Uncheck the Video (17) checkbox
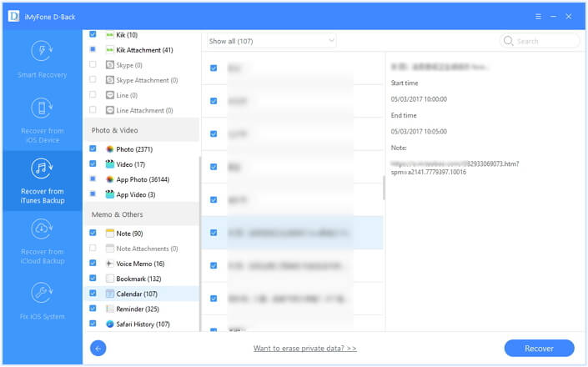The width and height of the screenshot is (588, 367). 93,163
